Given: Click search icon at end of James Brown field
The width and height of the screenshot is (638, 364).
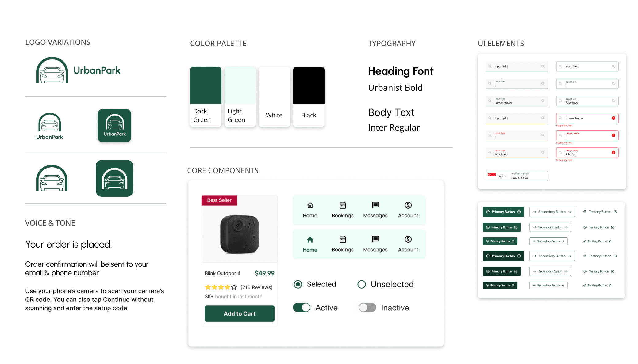Looking at the screenshot, I should pyautogui.click(x=543, y=101).
